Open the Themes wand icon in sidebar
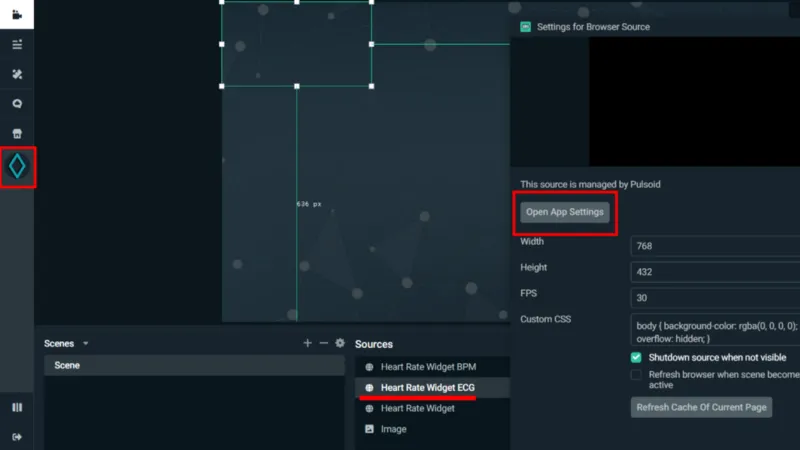This screenshot has width=800, height=450. coord(17,74)
